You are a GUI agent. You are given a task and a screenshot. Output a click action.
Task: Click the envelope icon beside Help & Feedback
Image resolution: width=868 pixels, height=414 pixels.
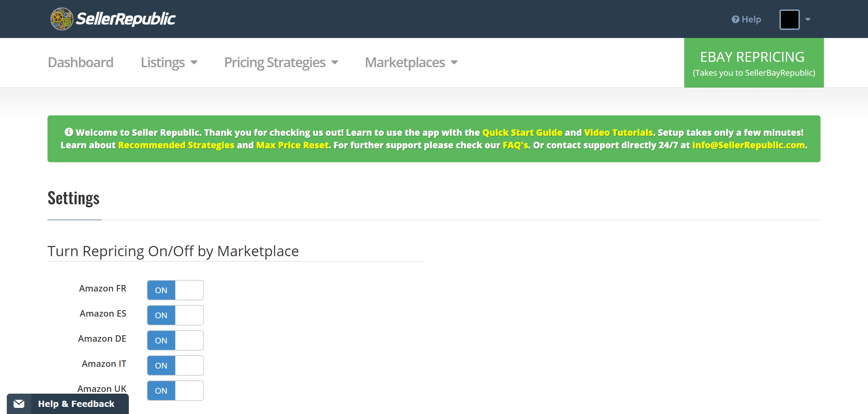click(20, 403)
